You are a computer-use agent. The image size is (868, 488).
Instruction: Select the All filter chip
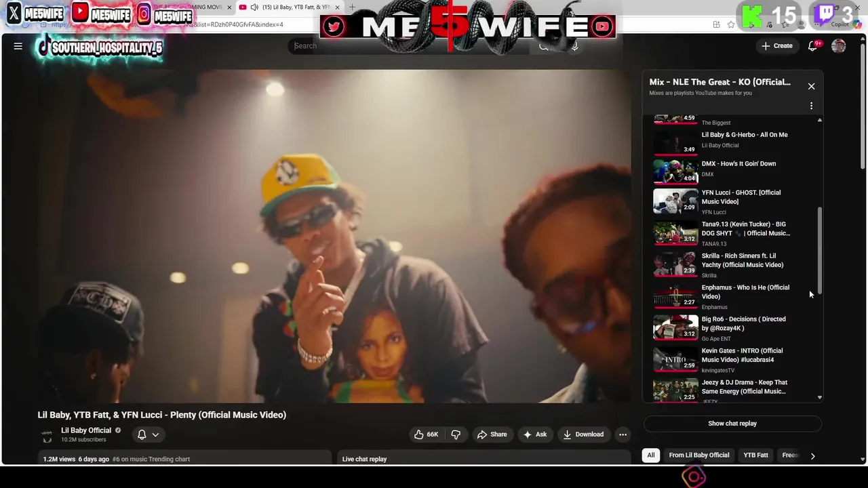651,455
